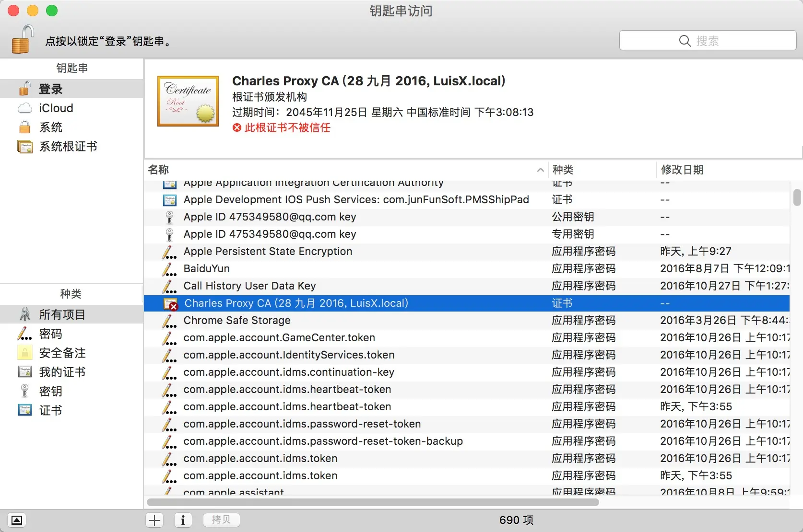Image resolution: width=803 pixels, height=532 pixels.
Task: Select Apple Development IOS Push Services certificate row
Action: [x=467, y=200]
